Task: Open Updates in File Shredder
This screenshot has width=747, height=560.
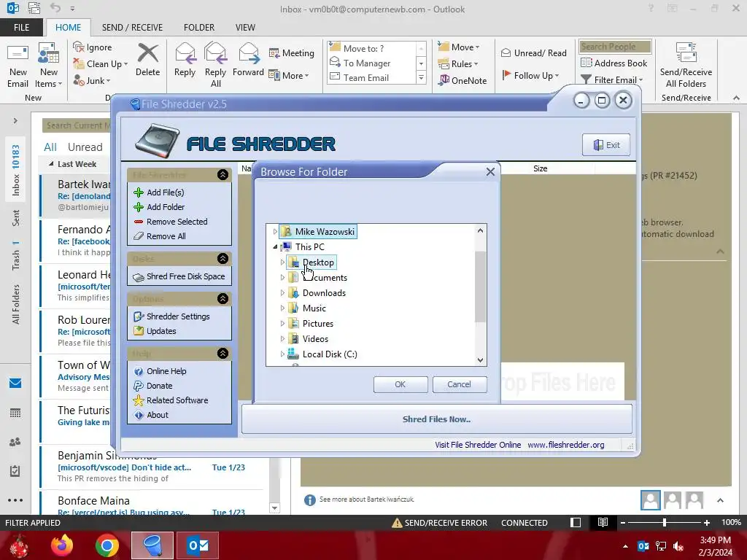Action: (x=155, y=331)
